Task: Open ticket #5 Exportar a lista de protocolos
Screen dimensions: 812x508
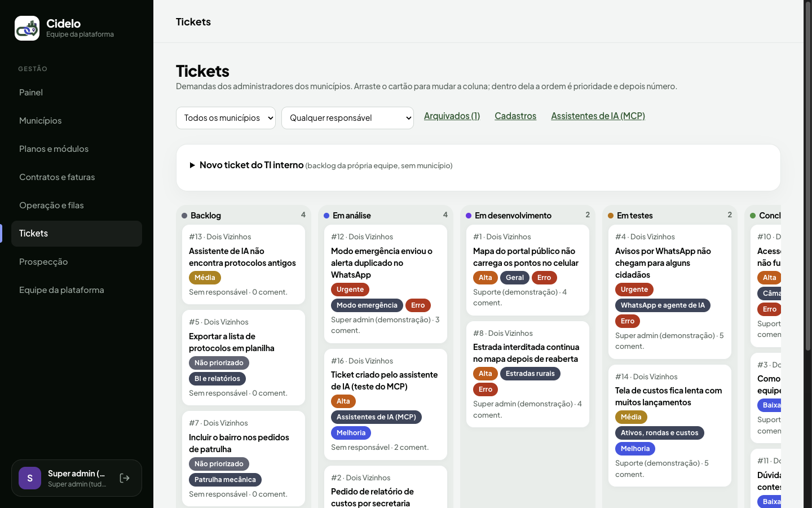Action: (244, 357)
